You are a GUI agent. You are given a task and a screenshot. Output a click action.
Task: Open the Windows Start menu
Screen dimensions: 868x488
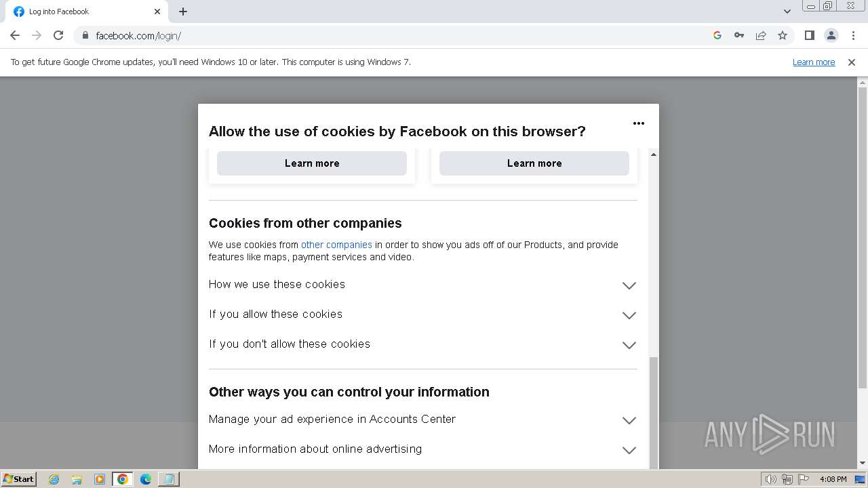18,479
